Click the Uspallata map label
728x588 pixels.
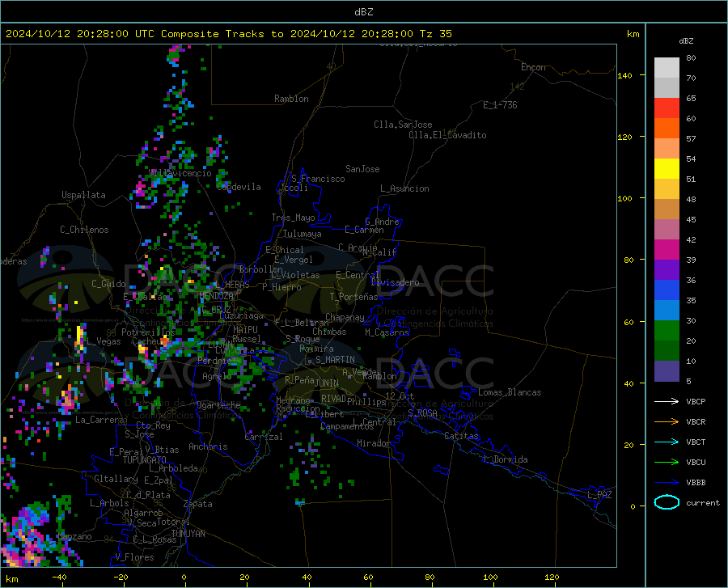83,195
